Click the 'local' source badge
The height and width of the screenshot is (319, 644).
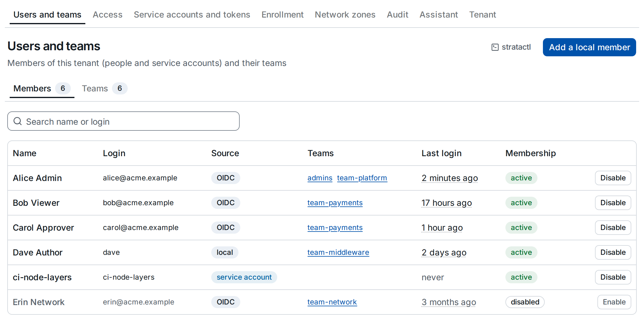(x=225, y=252)
